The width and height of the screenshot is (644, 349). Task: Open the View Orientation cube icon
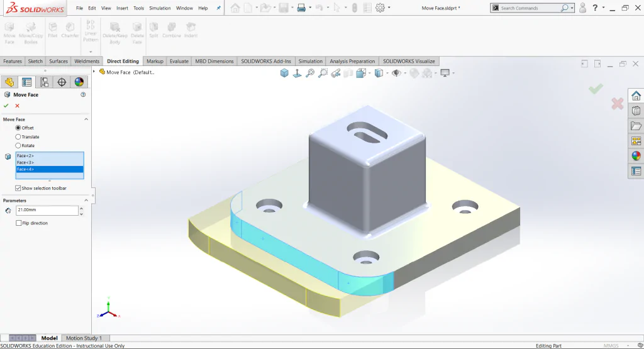[361, 73]
